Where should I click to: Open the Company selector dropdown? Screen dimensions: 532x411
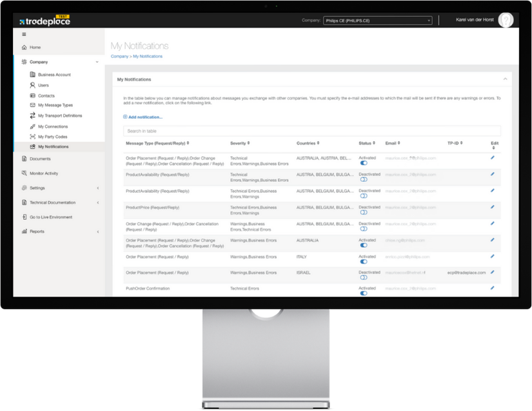[377, 21]
